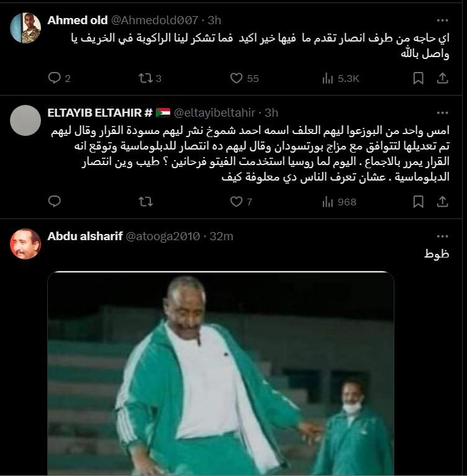Open more options on Ahmed old's tweet

442,20
